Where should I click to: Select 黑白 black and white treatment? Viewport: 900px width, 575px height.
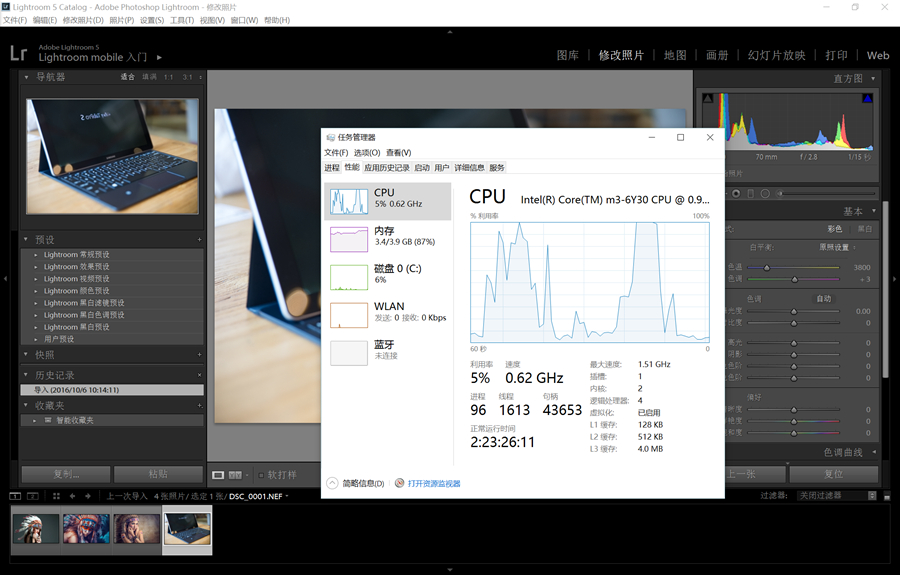pos(864,228)
